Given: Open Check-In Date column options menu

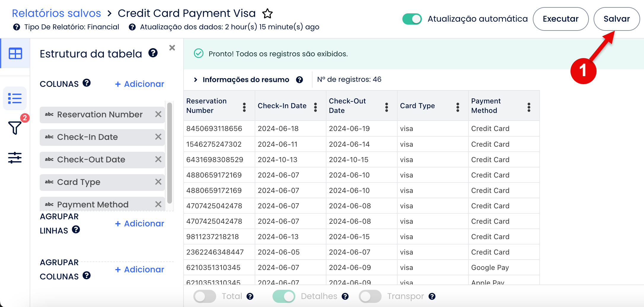Looking at the screenshot, I should tap(315, 107).
